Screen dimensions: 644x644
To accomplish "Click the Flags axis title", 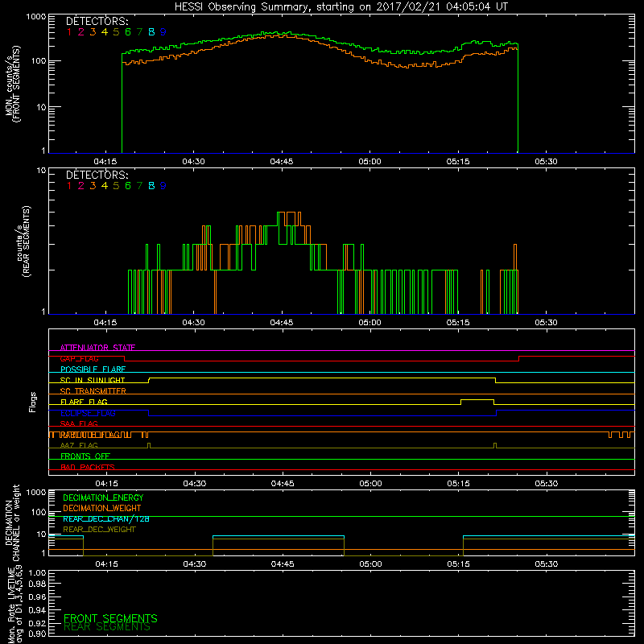I will tap(33, 402).
